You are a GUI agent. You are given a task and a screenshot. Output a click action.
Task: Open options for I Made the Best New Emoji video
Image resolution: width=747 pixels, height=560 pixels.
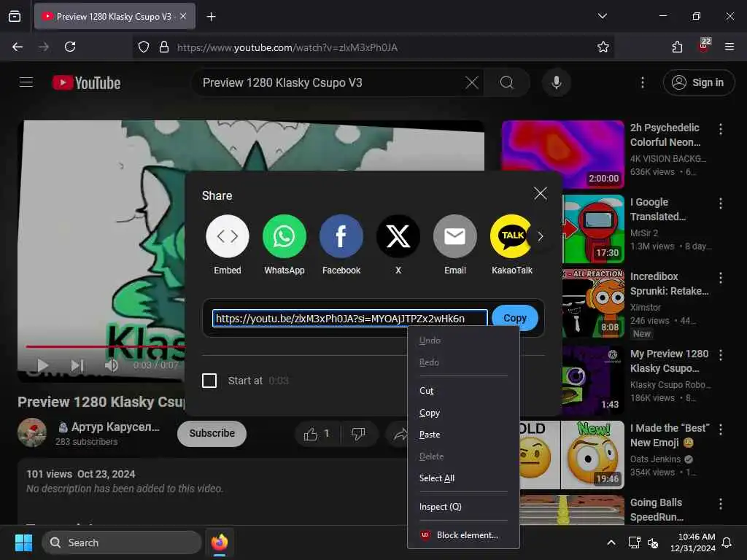[720, 429]
